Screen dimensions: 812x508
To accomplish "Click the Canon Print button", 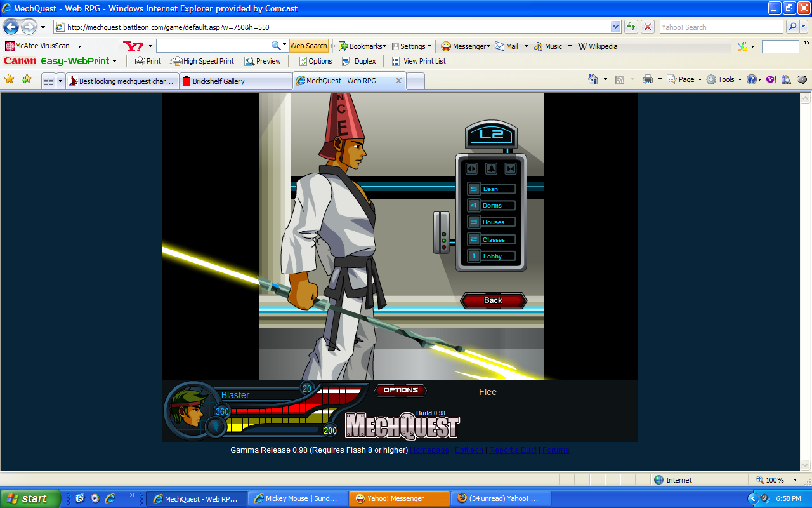I will (148, 61).
